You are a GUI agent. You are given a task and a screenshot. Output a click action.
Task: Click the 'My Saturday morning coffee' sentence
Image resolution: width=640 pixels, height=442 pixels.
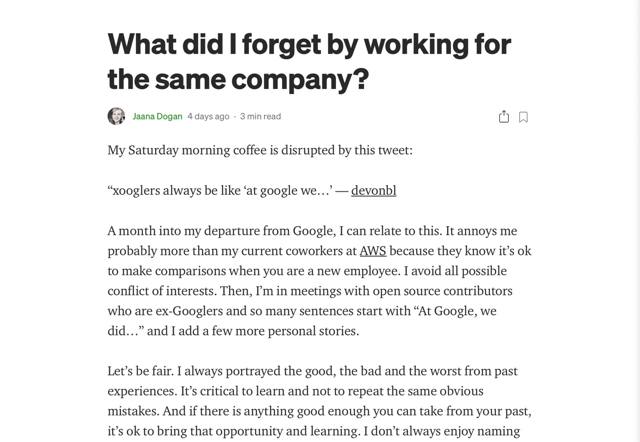point(259,151)
